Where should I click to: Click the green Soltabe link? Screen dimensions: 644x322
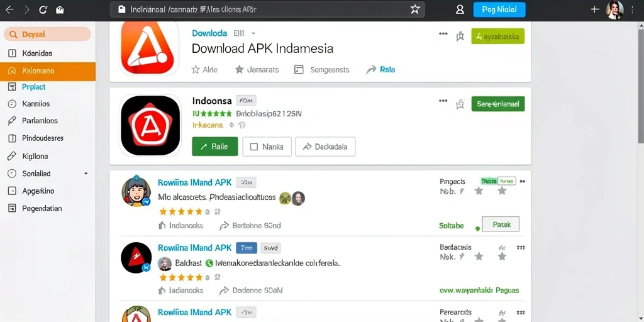[x=452, y=226]
